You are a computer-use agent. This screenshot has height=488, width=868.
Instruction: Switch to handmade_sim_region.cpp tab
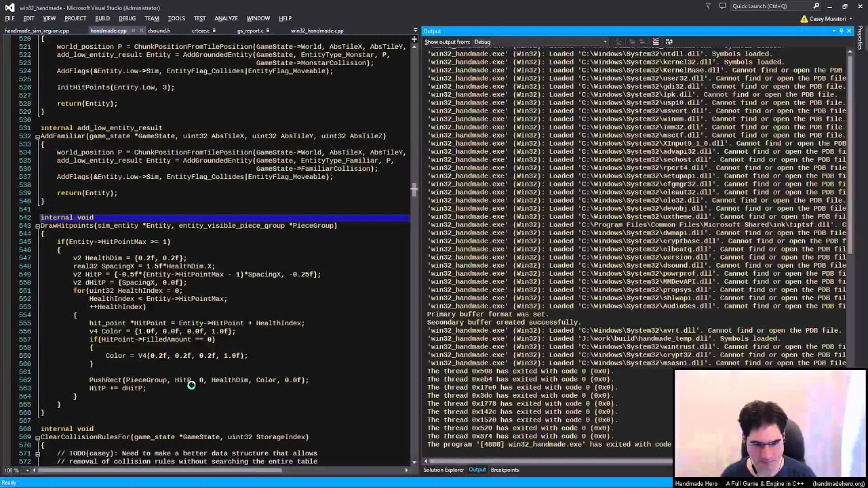click(x=37, y=30)
